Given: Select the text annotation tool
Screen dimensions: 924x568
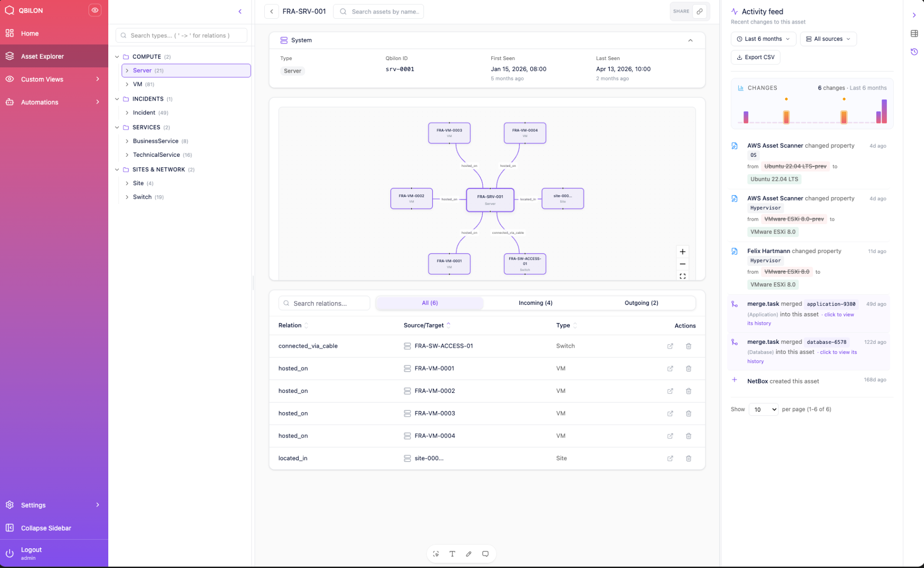Looking at the screenshot, I should click(452, 554).
